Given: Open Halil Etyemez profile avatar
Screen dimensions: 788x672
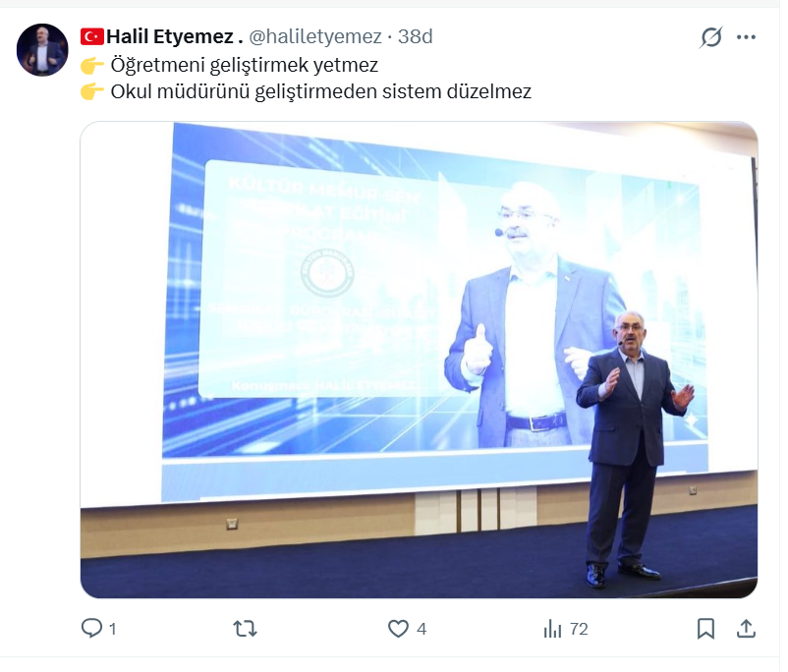Looking at the screenshot, I should [42, 50].
